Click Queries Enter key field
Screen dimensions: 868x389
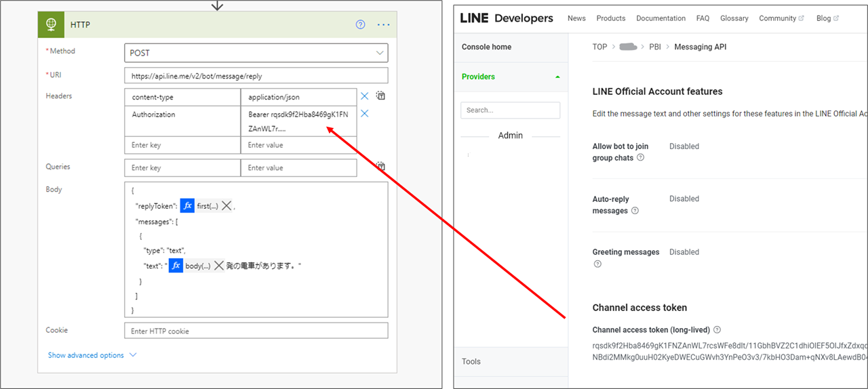point(182,167)
